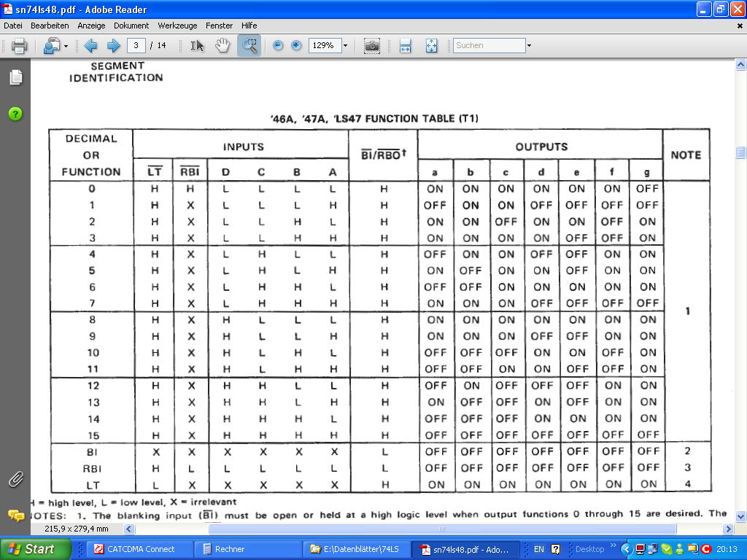Click the Windows Start button
The image size is (747, 560).
[x=35, y=549]
